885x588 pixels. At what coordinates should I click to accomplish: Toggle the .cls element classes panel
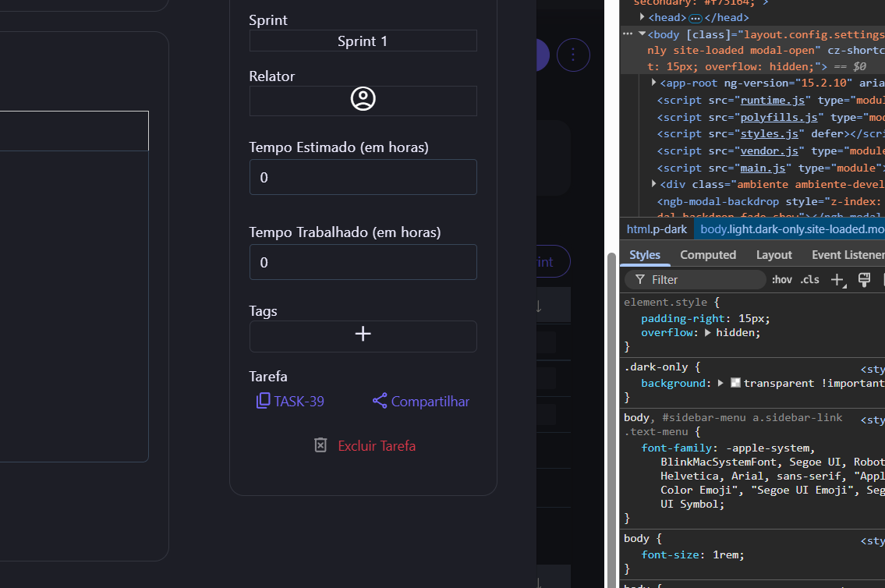click(x=810, y=280)
